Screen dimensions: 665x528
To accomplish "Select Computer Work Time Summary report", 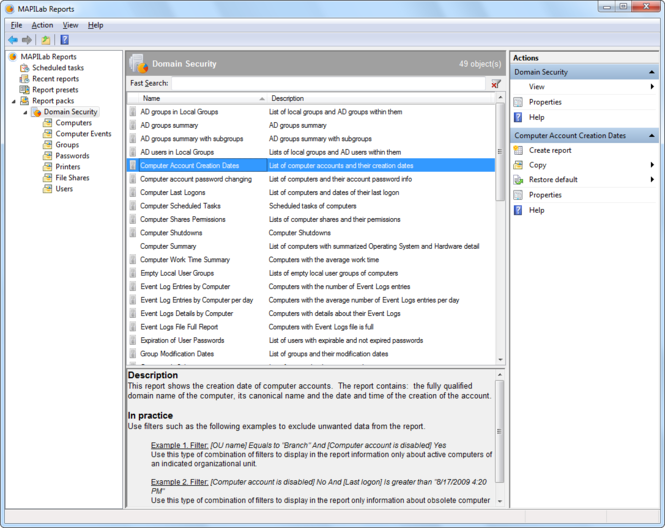I will [x=311, y=260].
